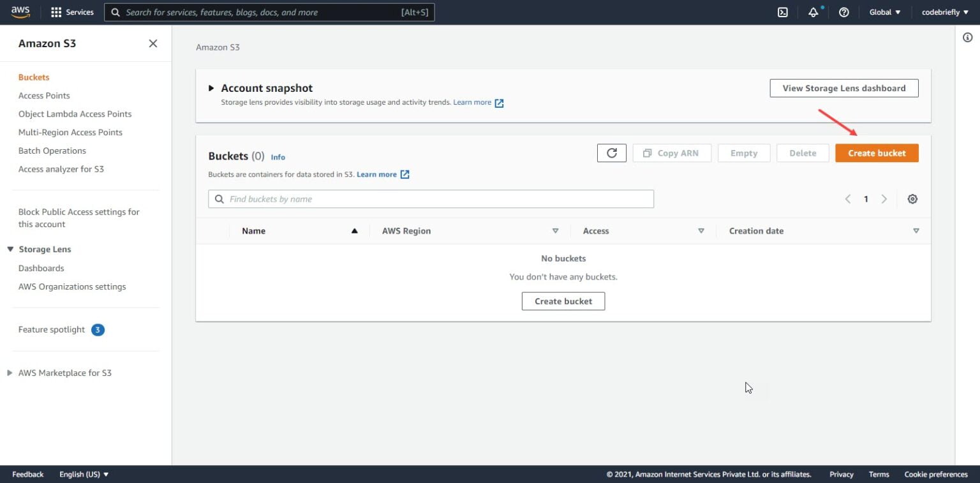Click the AWS logo to go home
The image size is (980, 483).
[x=20, y=11]
